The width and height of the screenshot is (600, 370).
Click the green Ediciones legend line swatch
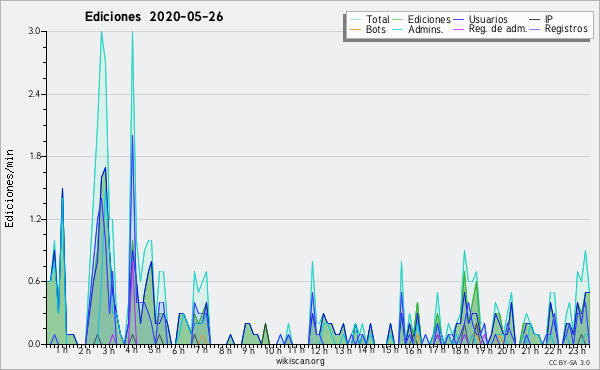click(x=398, y=20)
